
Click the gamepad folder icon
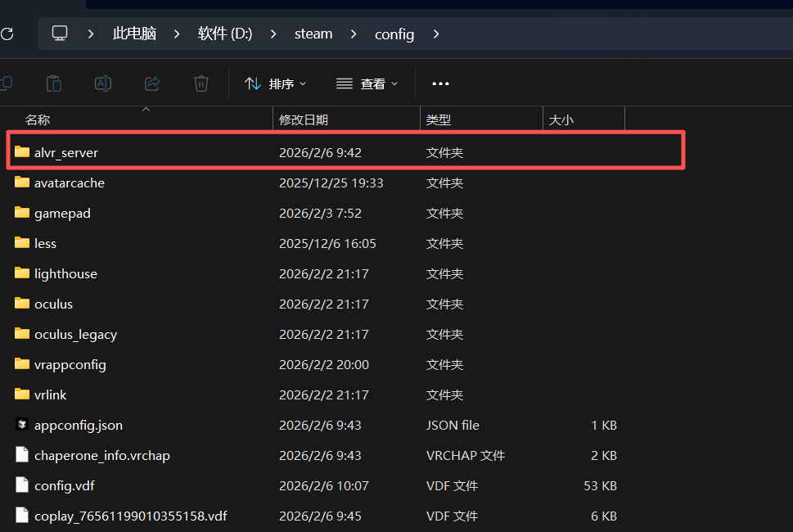22,213
